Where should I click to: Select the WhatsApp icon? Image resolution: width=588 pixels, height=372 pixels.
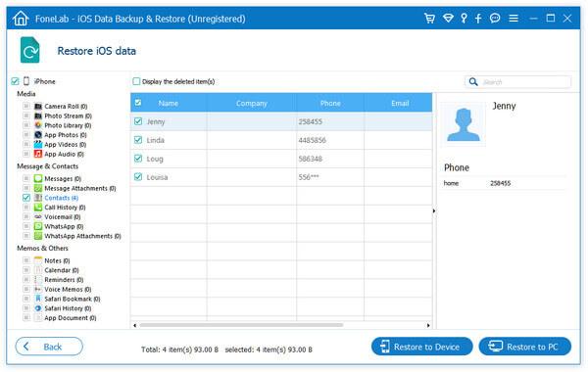click(x=38, y=226)
